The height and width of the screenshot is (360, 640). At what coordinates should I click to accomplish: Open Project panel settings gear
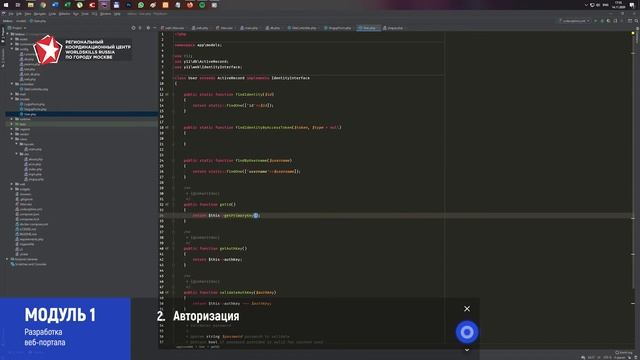(x=148, y=28)
